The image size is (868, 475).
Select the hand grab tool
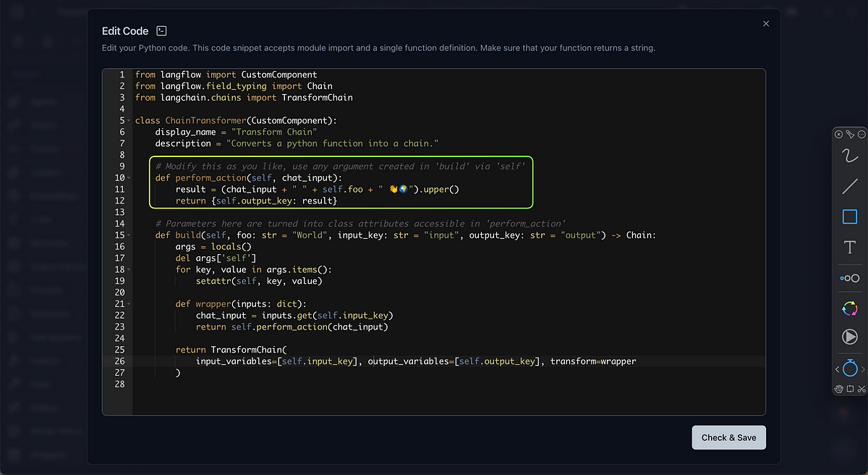click(839, 389)
